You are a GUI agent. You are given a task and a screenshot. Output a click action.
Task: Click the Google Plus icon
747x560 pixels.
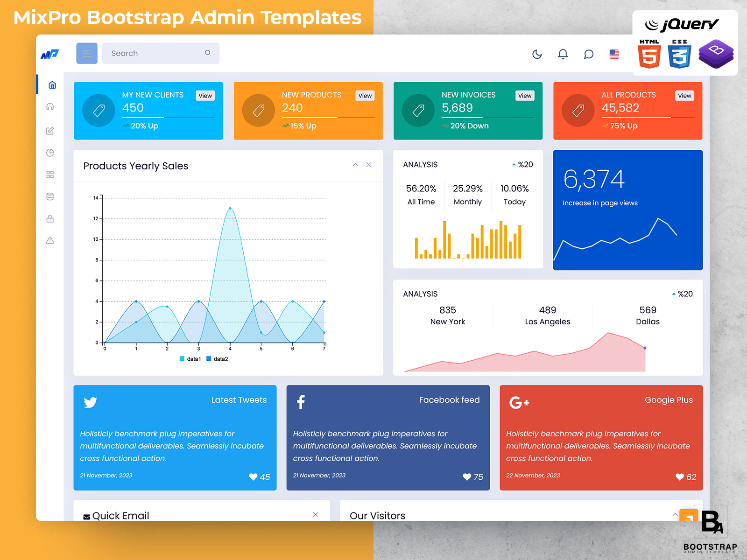(519, 402)
